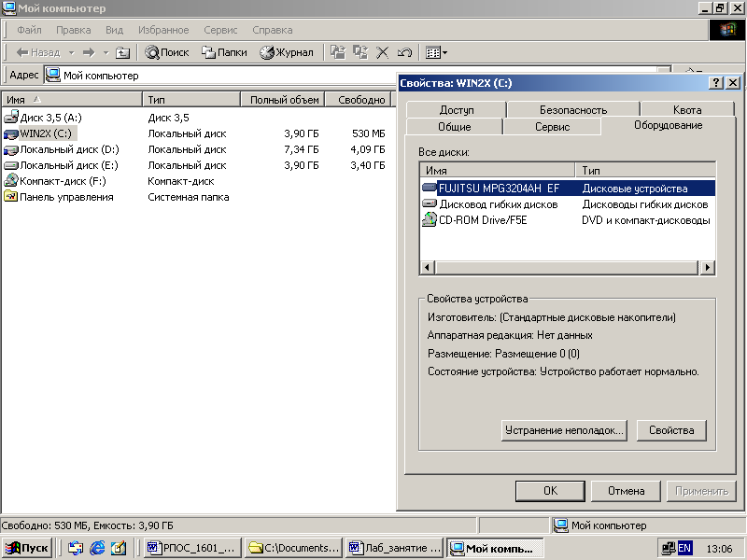
Task: Sort by the Имя column header
Action: coord(72,100)
